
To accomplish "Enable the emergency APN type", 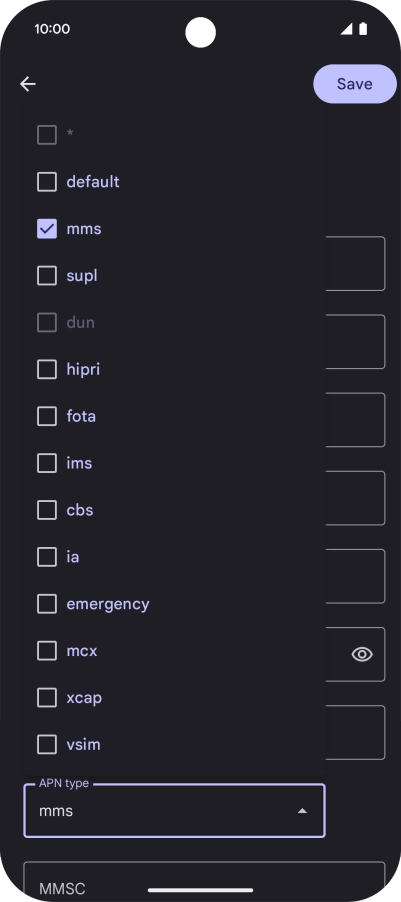I will pos(47,604).
